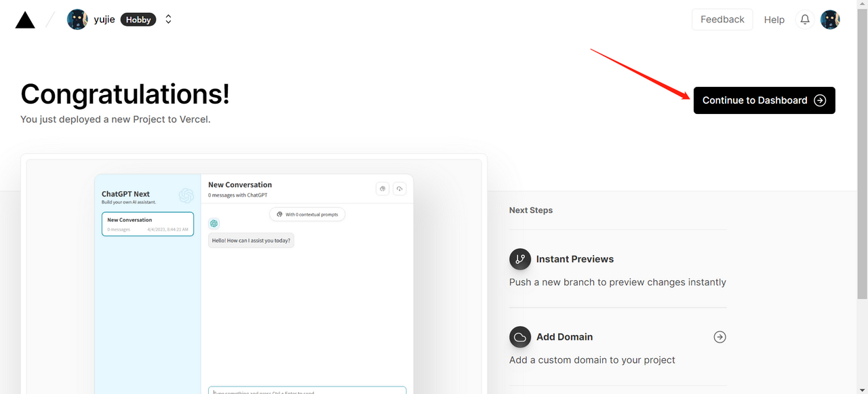This screenshot has width=868, height=394.
Task: Click the yujie team avatar beside the logo
Action: click(77, 20)
